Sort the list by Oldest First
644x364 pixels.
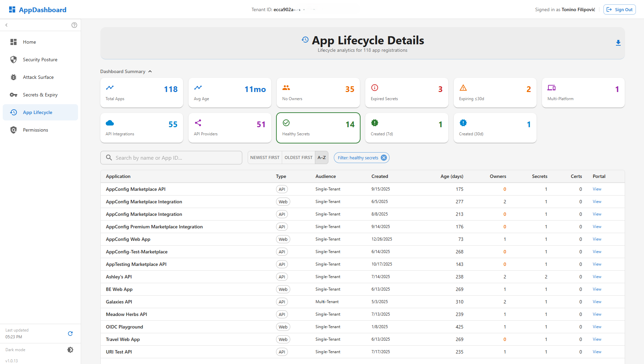coord(298,158)
